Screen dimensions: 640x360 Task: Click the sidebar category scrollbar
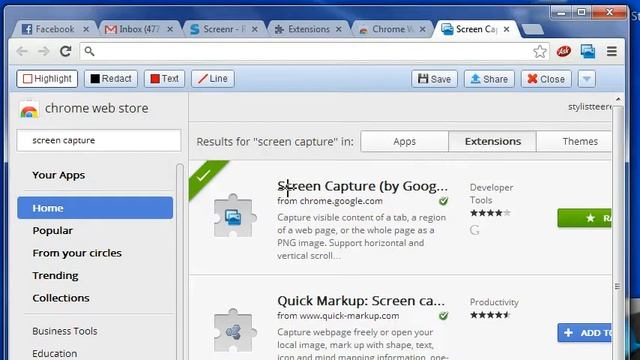click(x=179, y=261)
